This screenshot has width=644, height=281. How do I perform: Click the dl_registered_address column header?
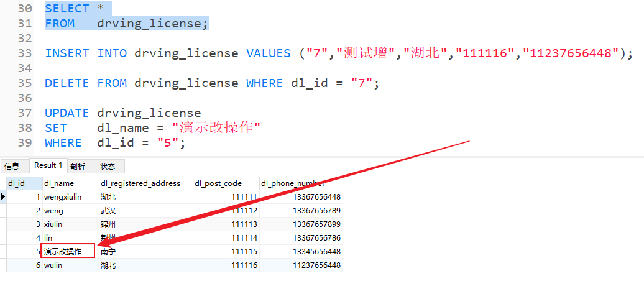pos(146,183)
